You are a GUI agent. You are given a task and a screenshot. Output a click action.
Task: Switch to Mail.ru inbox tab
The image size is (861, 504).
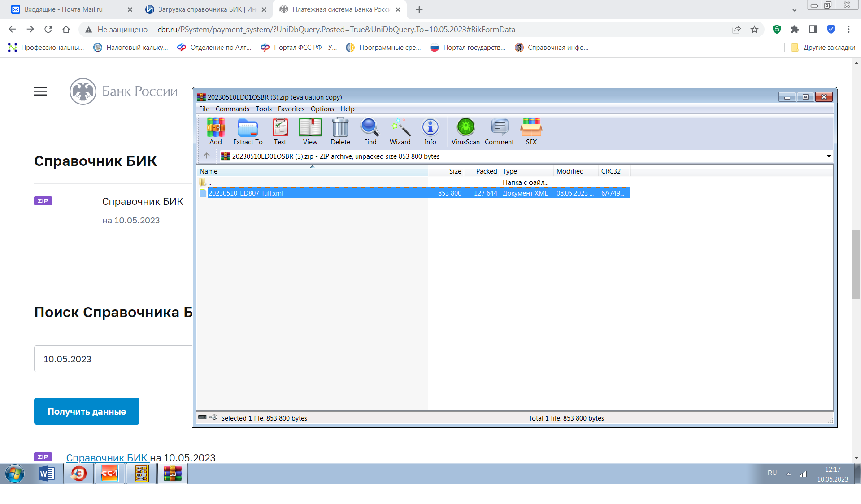pyautogui.click(x=72, y=9)
